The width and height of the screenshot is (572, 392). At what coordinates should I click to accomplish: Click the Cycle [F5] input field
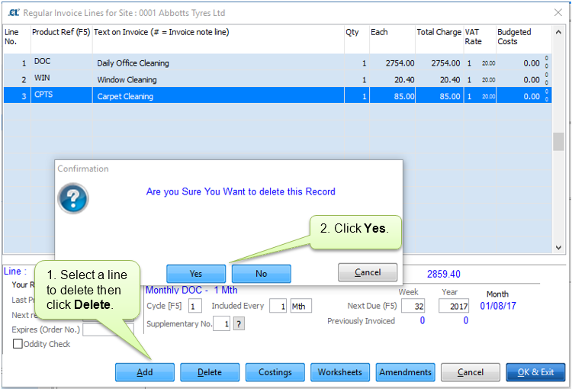[x=194, y=306]
